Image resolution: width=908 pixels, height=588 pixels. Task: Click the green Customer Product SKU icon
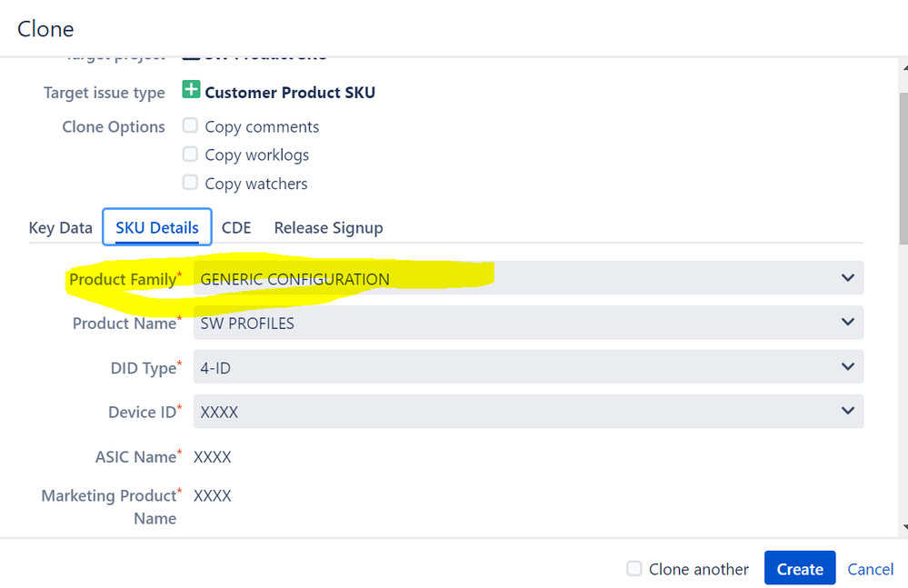click(191, 90)
